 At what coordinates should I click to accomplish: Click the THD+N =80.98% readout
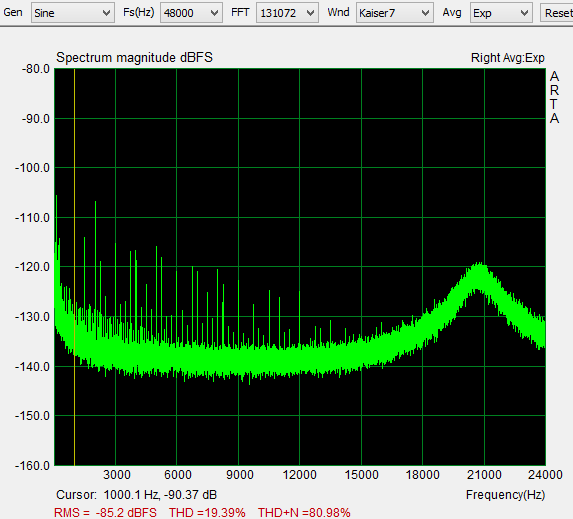point(304,512)
